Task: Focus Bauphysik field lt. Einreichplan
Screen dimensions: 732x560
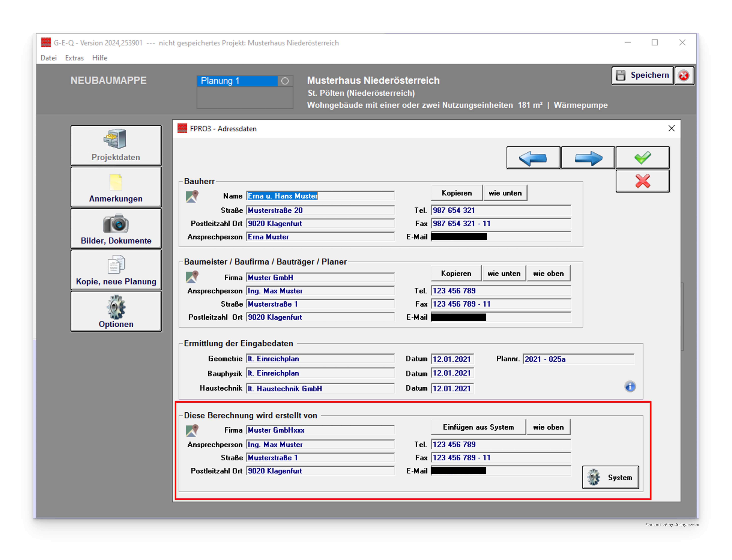Action: pos(320,373)
